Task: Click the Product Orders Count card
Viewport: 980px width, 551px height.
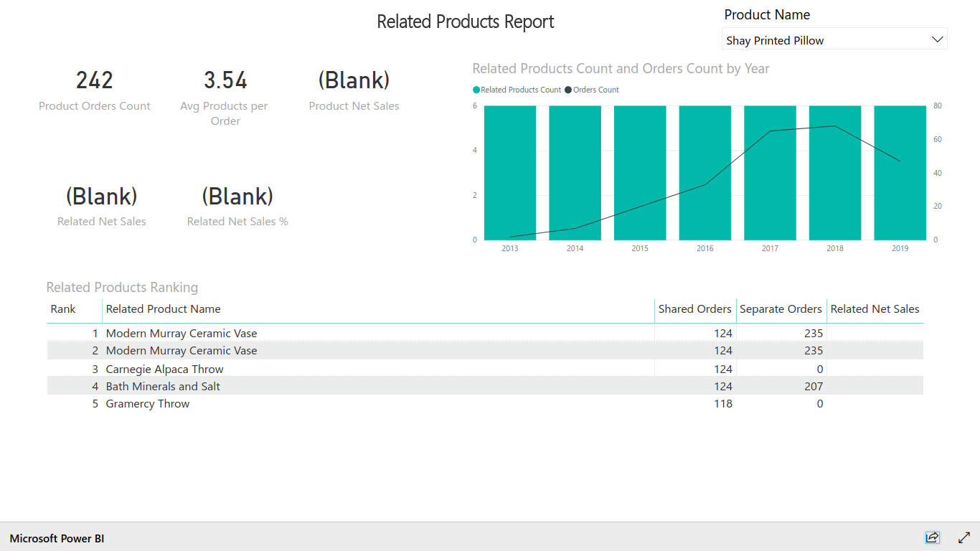Action: click(94, 90)
